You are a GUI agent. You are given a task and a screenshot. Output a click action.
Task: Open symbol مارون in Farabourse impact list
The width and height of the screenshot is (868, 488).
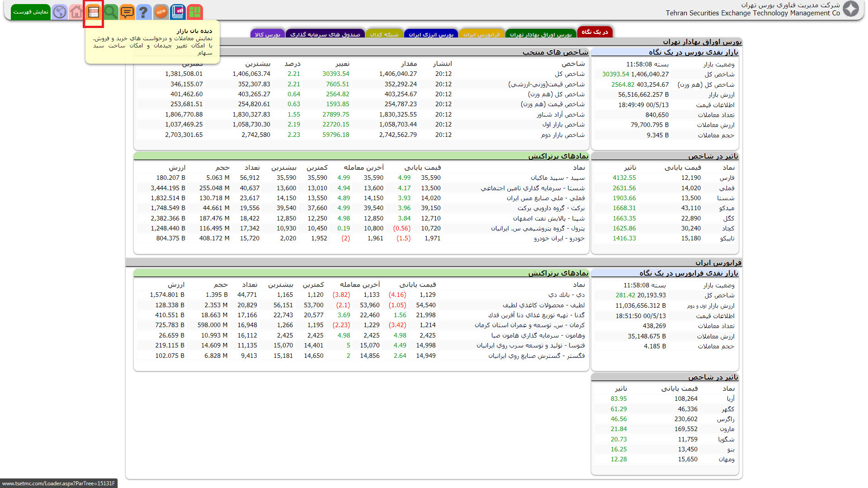727,429
